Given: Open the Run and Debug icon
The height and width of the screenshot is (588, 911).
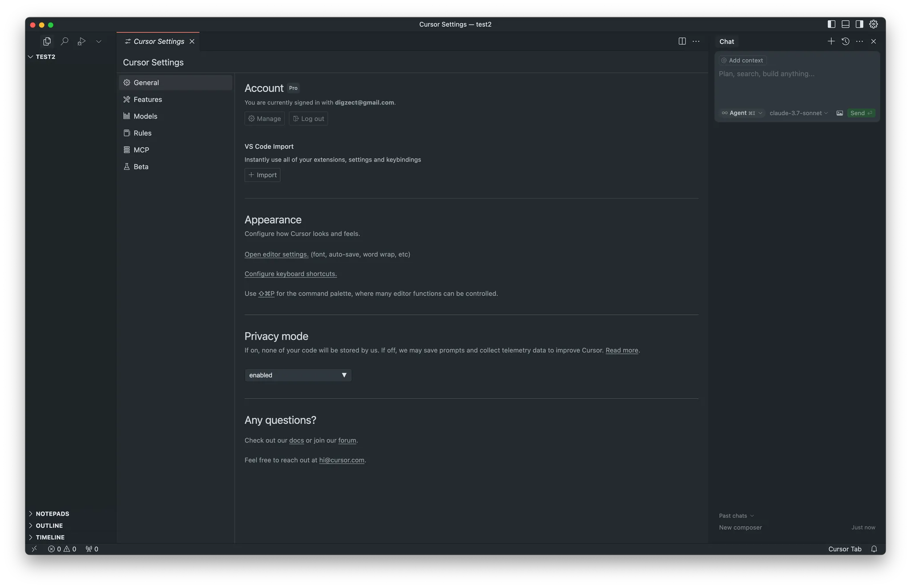Looking at the screenshot, I should pyautogui.click(x=81, y=41).
